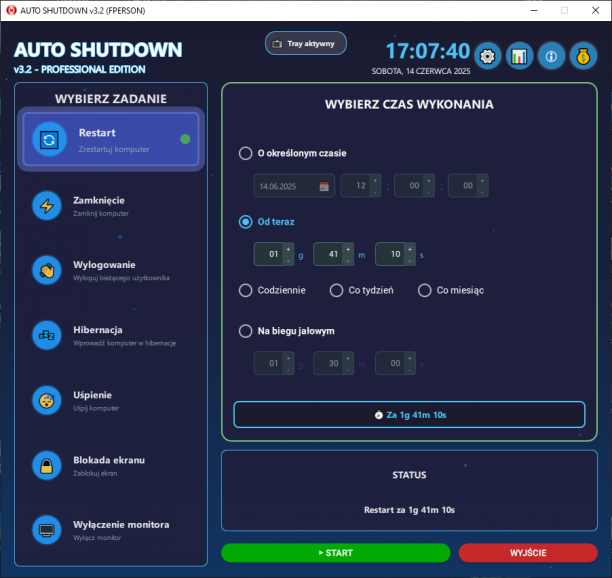Select the Restart task card
This screenshot has height=578, width=612.
(111, 139)
